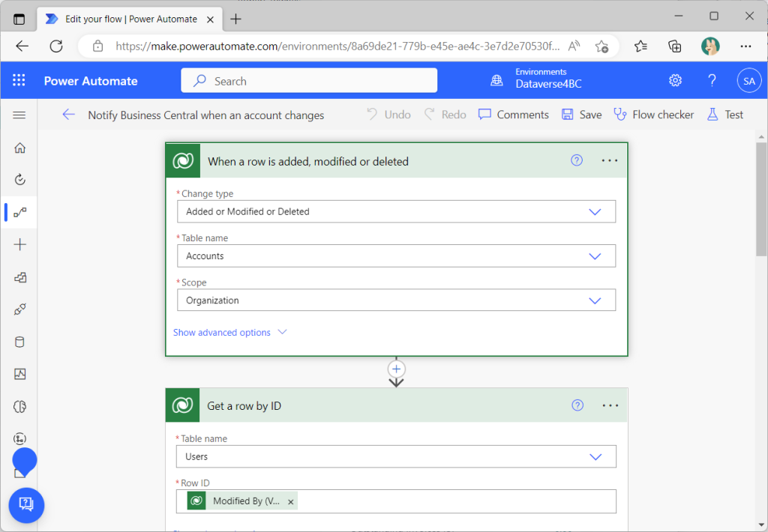Go back from flow editor using arrow

(68, 115)
